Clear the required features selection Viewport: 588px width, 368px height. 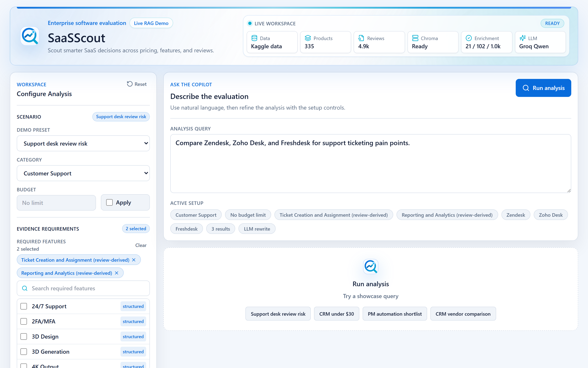click(x=141, y=245)
